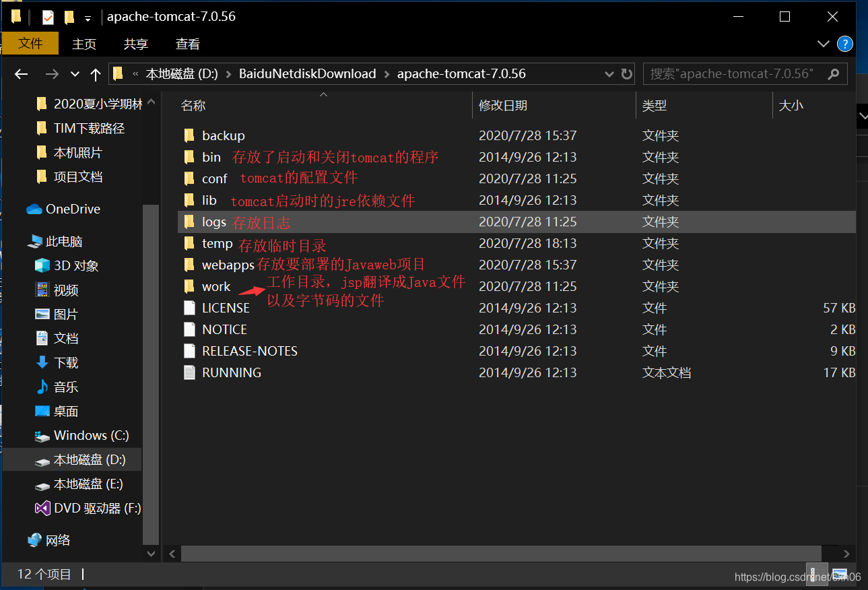Click the 57 KB size of LICENSE
Viewport: 868px width, 590px height.
point(839,308)
